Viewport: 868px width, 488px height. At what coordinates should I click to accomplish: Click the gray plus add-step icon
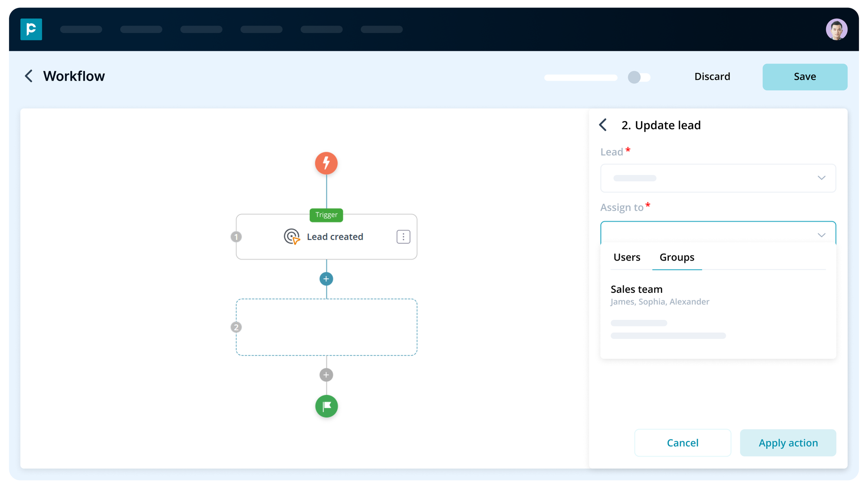(326, 375)
